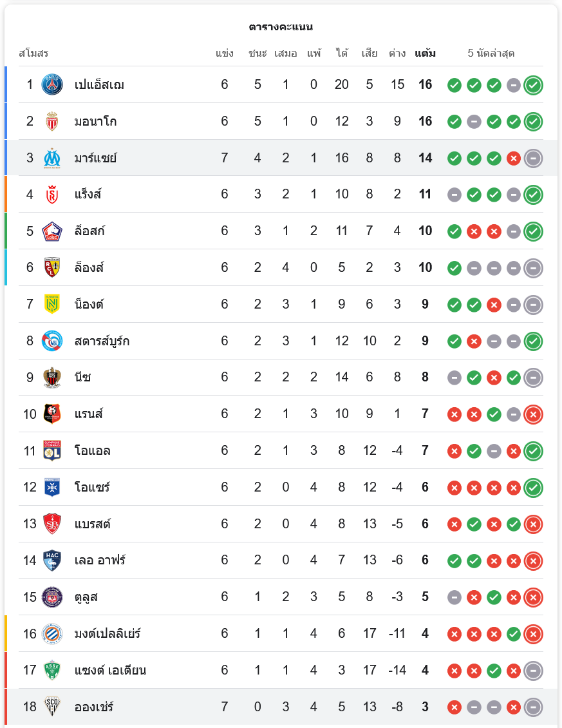562x728 pixels.
Task: Click the FC Nantes yellow crest
Action: point(52,304)
